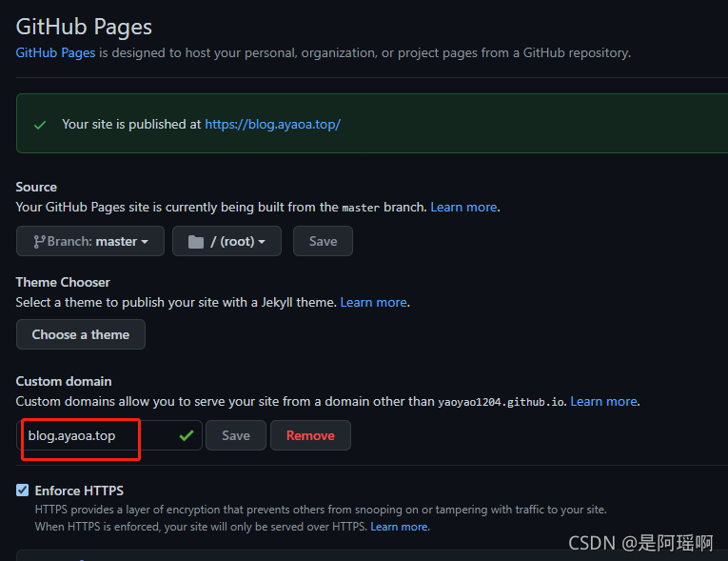Click the folder icon on root button

coord(196,242)
